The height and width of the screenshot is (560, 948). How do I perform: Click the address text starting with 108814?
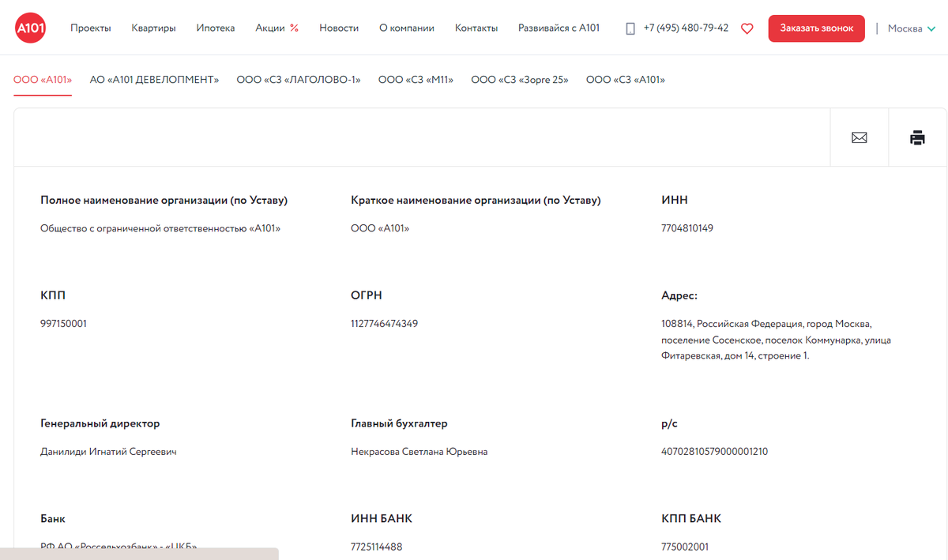[777, 340]
